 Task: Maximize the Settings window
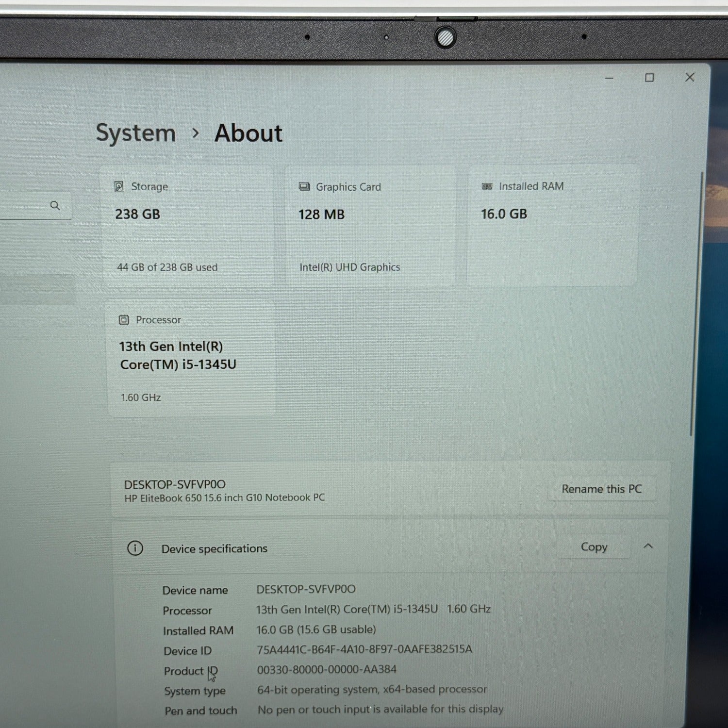649,78
